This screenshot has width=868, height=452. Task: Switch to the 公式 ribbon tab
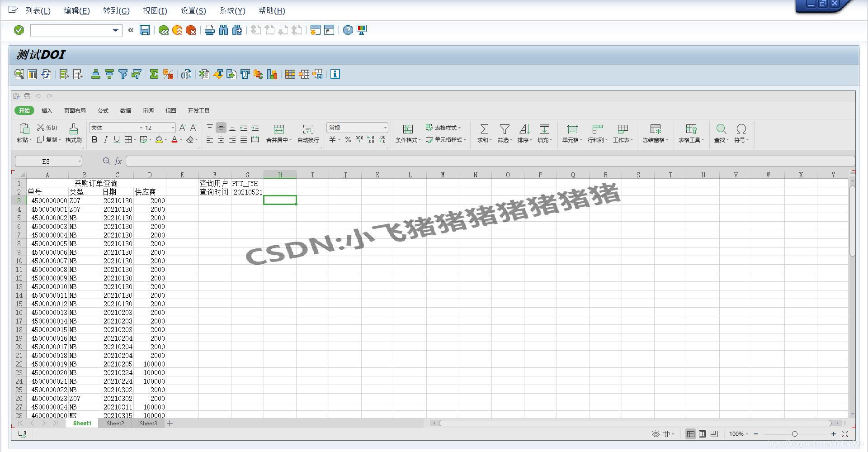(103, 110)
